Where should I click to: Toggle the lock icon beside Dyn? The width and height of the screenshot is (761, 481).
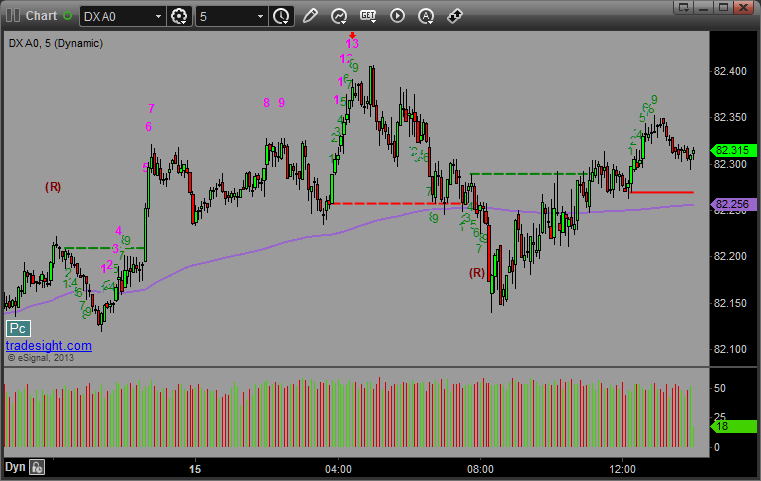coord(37,467)
